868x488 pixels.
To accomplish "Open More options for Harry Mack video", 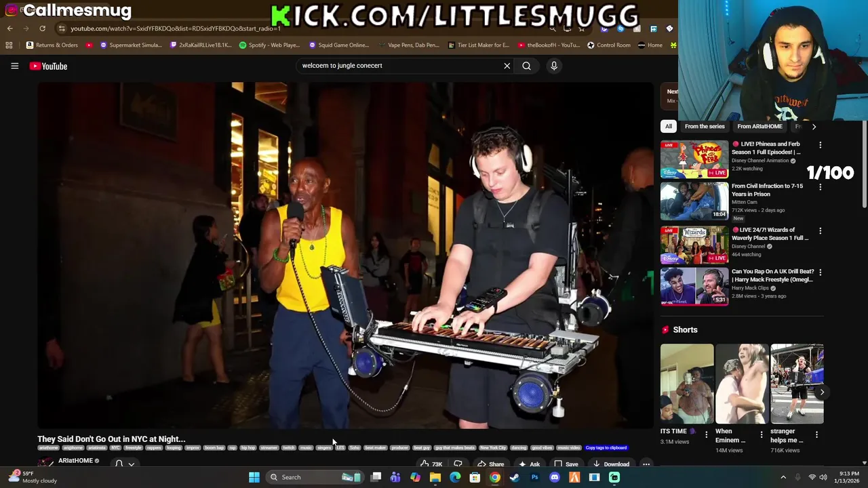I will point(820,272).
